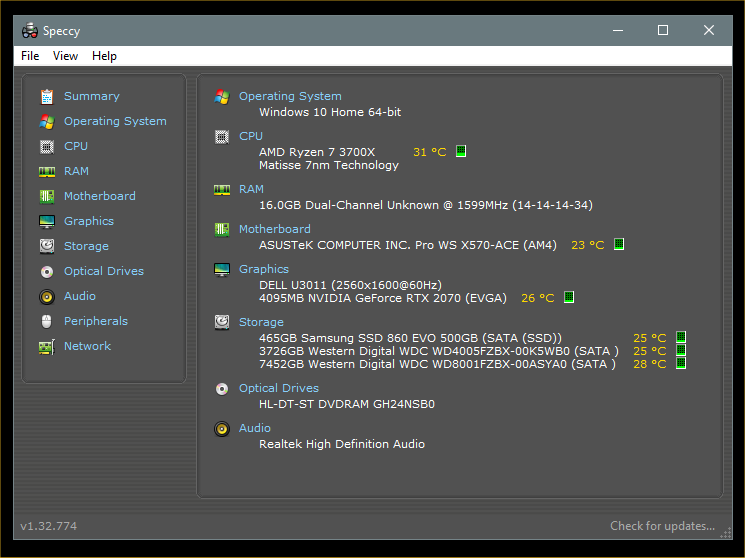
Task: Open the View menu
Action: pyautogui.click(x=65, y=56)
